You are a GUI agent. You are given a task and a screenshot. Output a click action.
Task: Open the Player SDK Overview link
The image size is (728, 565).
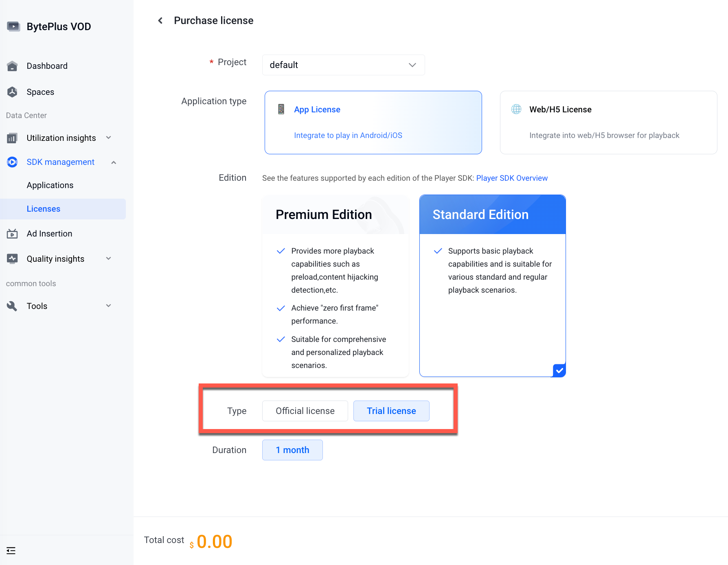512,178
